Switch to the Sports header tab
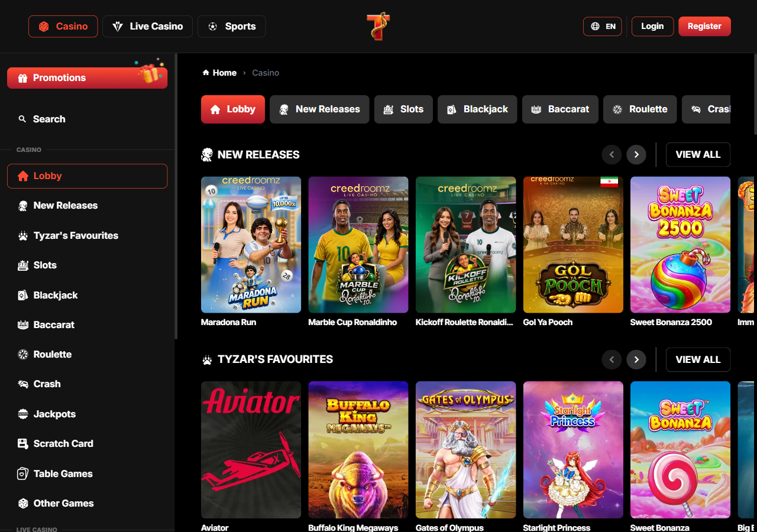The image size is (757, 532). coord(232,27)
